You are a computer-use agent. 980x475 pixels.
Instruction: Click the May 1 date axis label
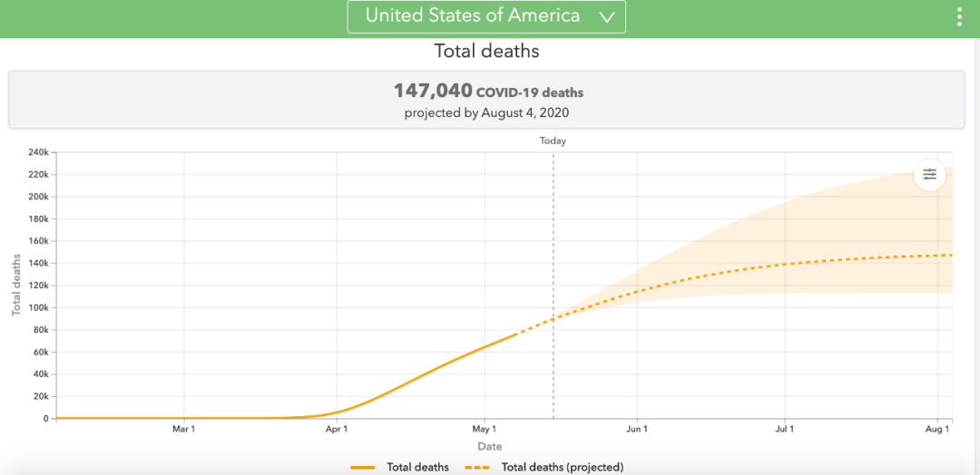tap(484, 429)
